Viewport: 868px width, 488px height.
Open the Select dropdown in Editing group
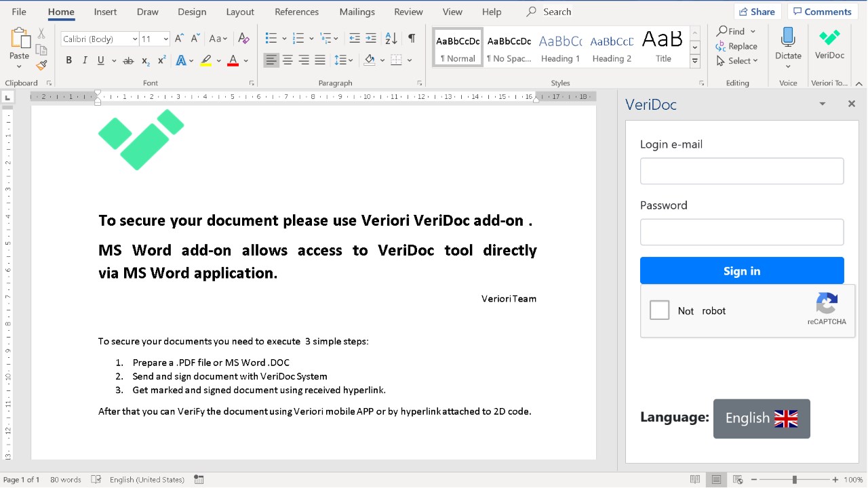(x=737, y=61)
